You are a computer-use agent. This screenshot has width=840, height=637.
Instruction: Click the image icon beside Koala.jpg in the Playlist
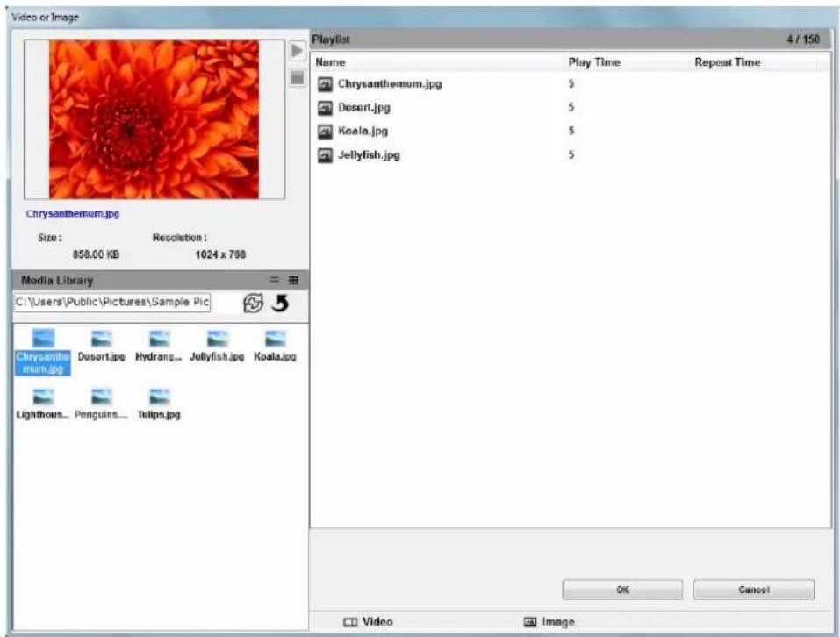[325, 131]
